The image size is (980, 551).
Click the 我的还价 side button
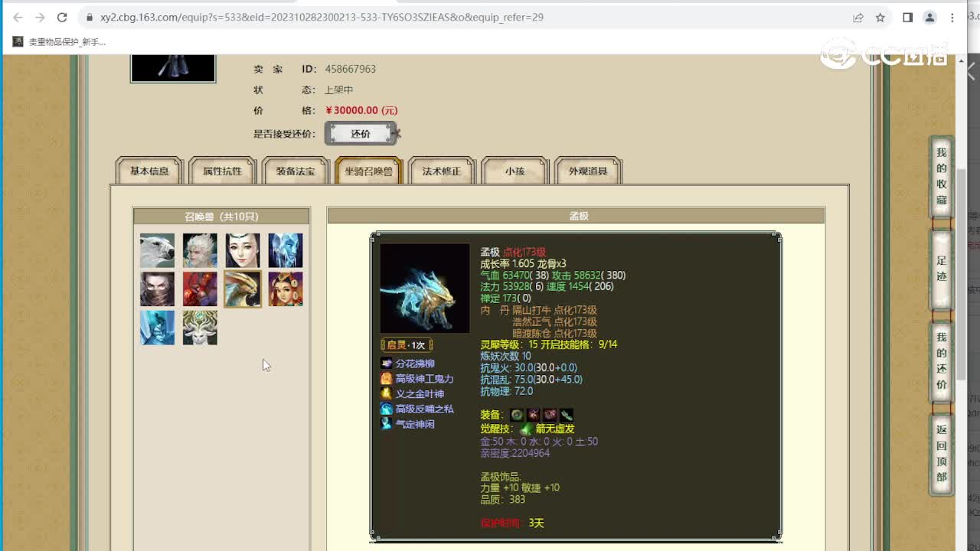[942, 361]
